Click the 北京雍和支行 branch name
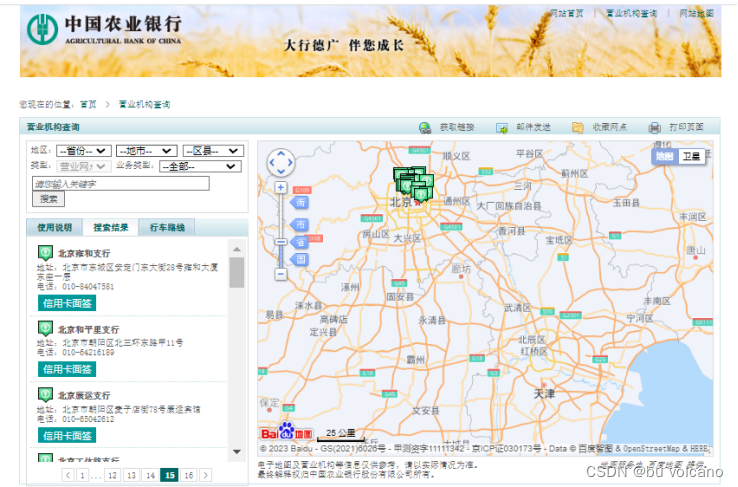 pyautogui.click(x=84, y=254)
